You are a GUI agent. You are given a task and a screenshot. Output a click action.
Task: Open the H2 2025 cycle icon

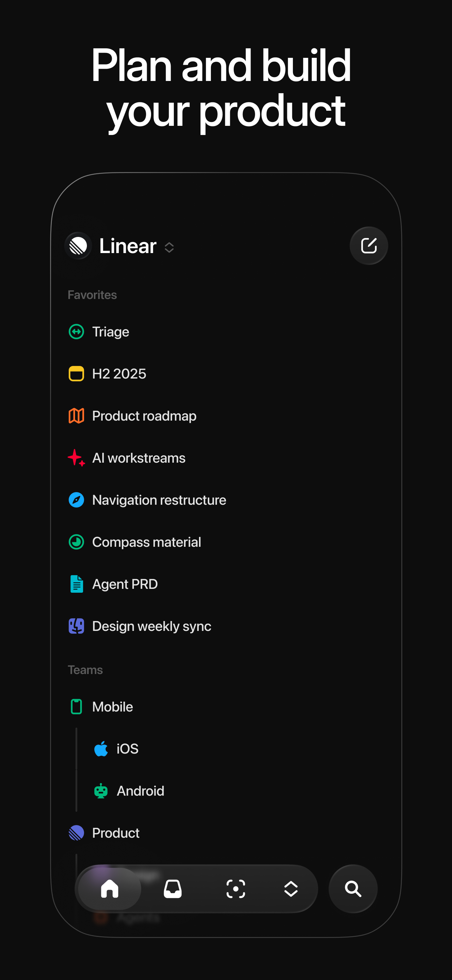[x=76, y=374]
